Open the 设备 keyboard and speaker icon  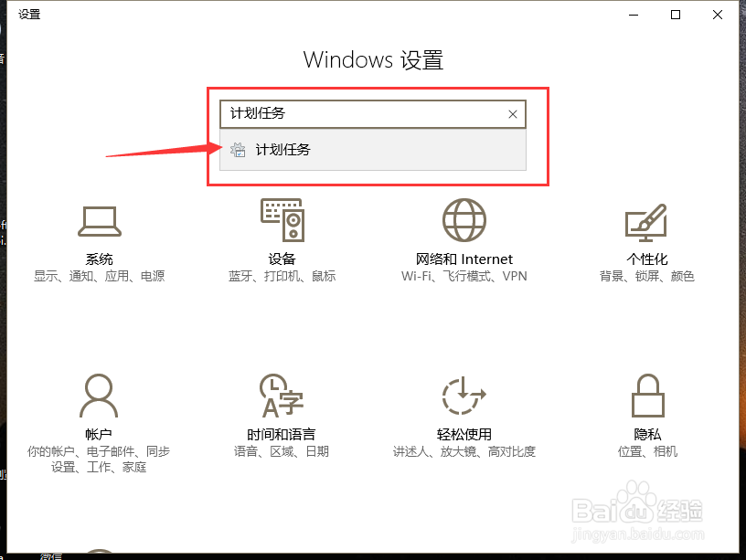[282, 219]
